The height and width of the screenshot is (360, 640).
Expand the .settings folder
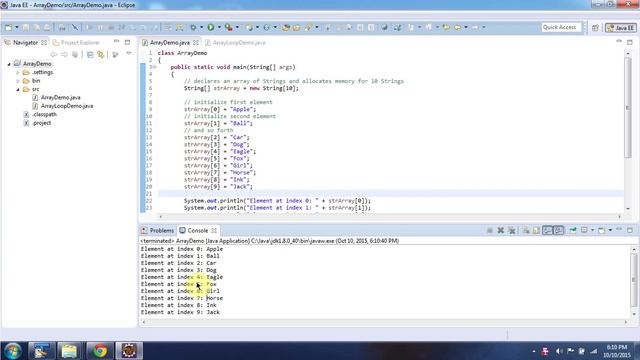pos(18,73)
